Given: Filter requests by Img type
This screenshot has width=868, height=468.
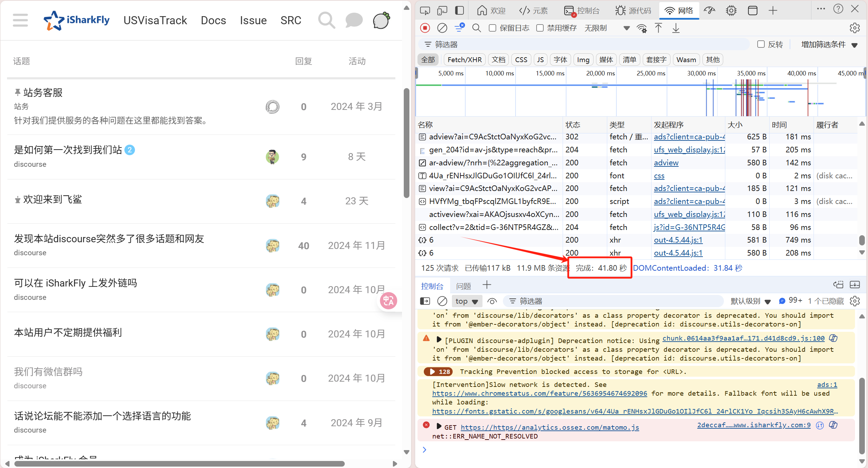Looking at the screenshot, I should tap(583, 60).
